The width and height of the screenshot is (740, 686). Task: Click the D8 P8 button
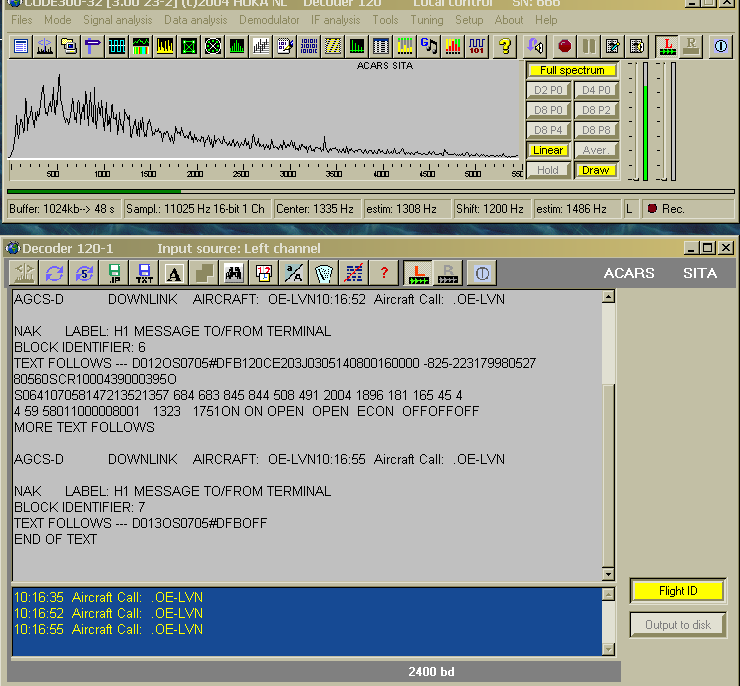pos(596,130)
